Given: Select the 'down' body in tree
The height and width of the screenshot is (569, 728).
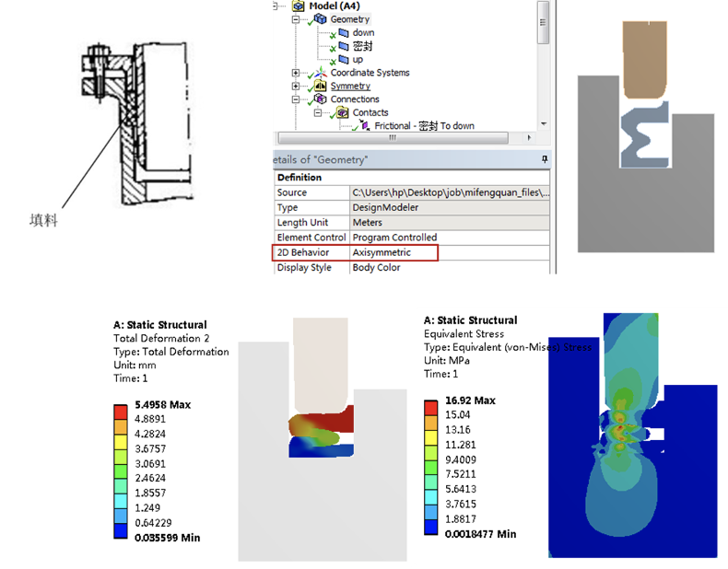Looking at the screenshot, I should (363, 33).
